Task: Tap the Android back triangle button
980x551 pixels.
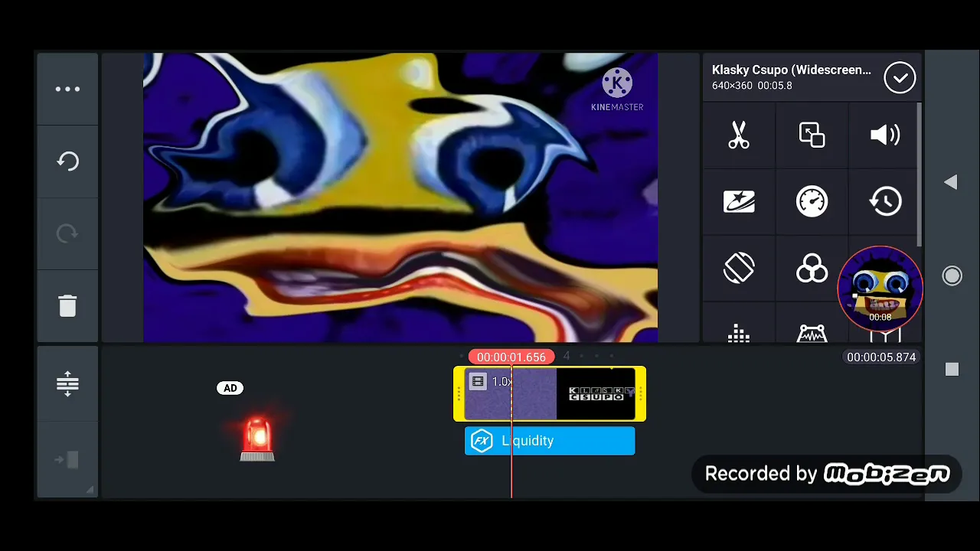Action: (x=951, y=182)
